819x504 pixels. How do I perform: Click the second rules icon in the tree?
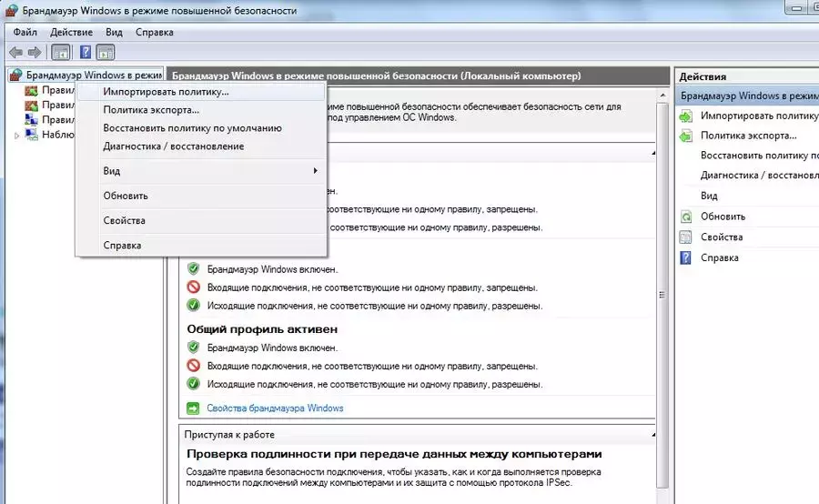point(31,105)
